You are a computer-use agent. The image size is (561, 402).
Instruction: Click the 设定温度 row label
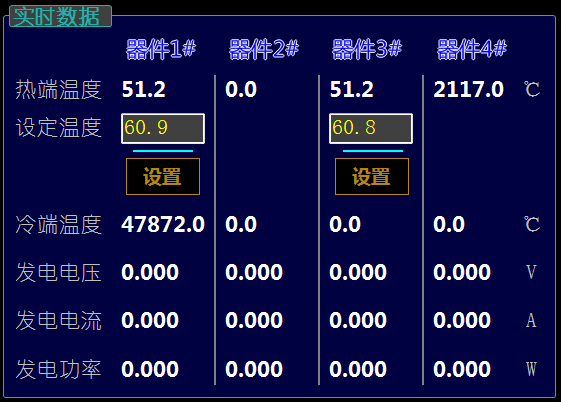click(x=59, y=128)
